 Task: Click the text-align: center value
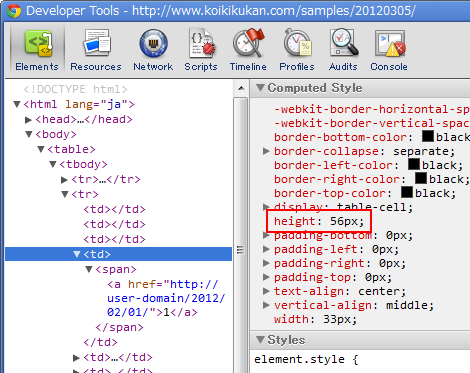point(382,291)
